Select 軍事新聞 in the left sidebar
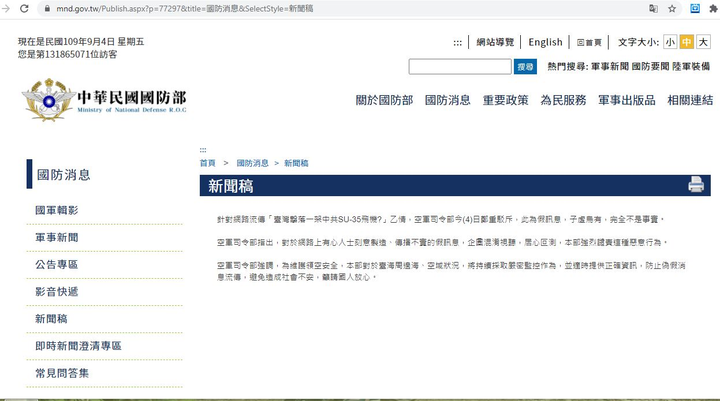Image resolution: width=720 pixels, height=401 pixels. [x=57, y=238]
